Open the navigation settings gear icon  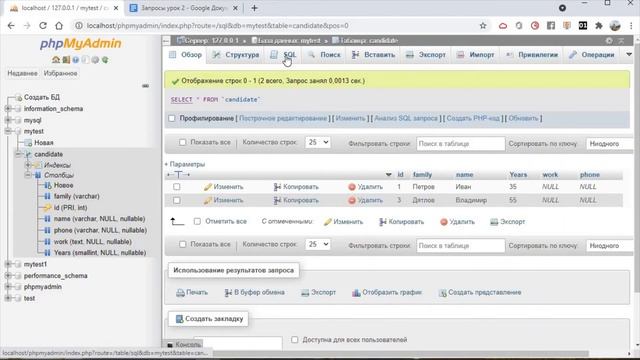click(95, 60)
